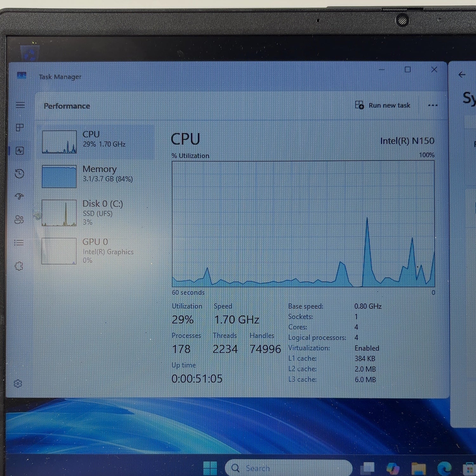476x476 pixels.
Task: Close the Task Manager window
Action: pyautogui.click(x=434, y=69)
